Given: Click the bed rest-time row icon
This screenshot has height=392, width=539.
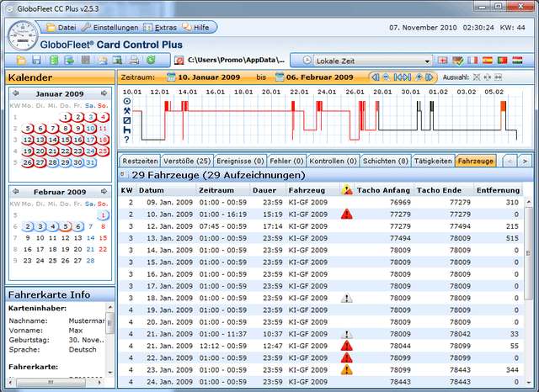Looking at the screenshot, I should [x=127, y=130].
